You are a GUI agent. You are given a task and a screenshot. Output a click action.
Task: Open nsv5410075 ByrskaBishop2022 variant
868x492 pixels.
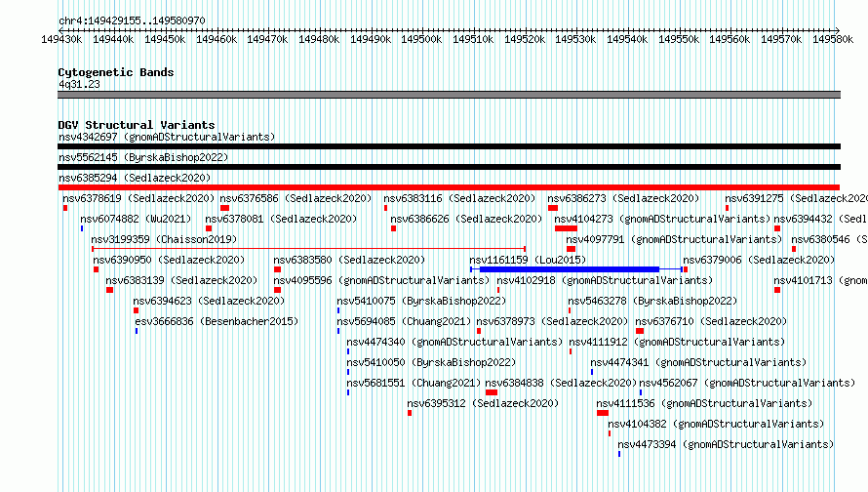tap(422, 301)
